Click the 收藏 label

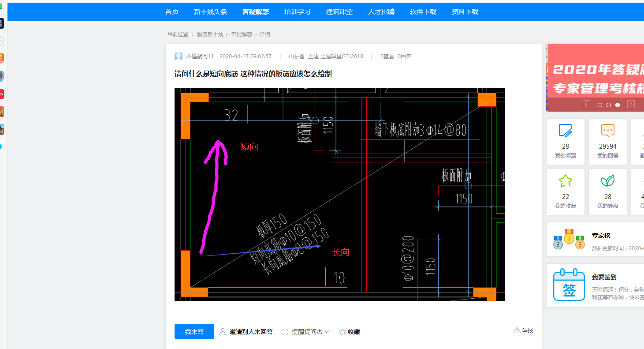[354, 332]
